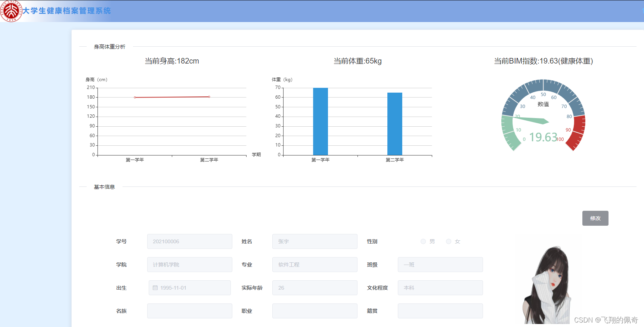
Task: Click the 修改 button
Action: click(595, 218)
